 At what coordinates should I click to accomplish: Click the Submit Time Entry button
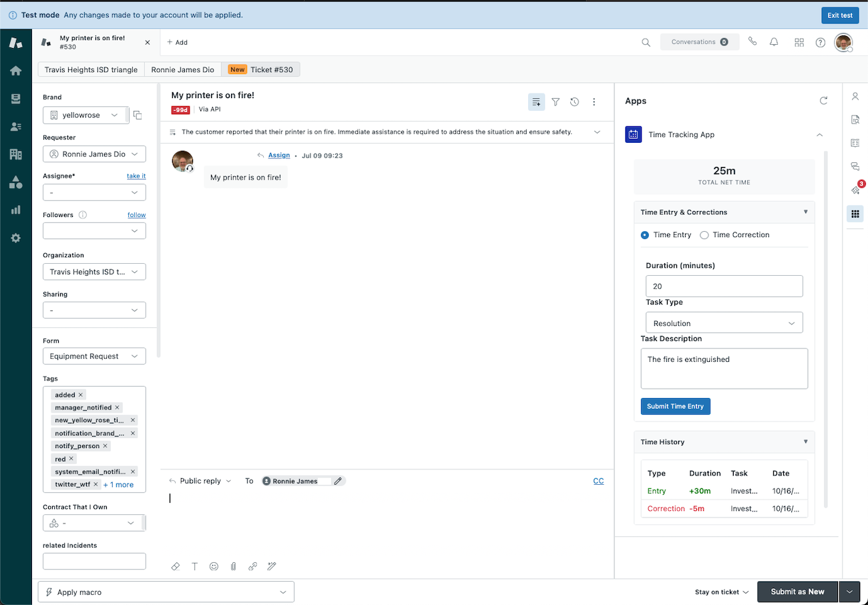click(675, 406)
